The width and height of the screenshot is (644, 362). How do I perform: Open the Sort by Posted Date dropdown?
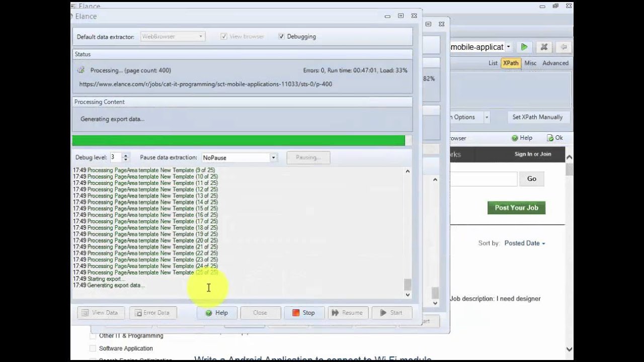pyautogui.click(x=525, y=243)
